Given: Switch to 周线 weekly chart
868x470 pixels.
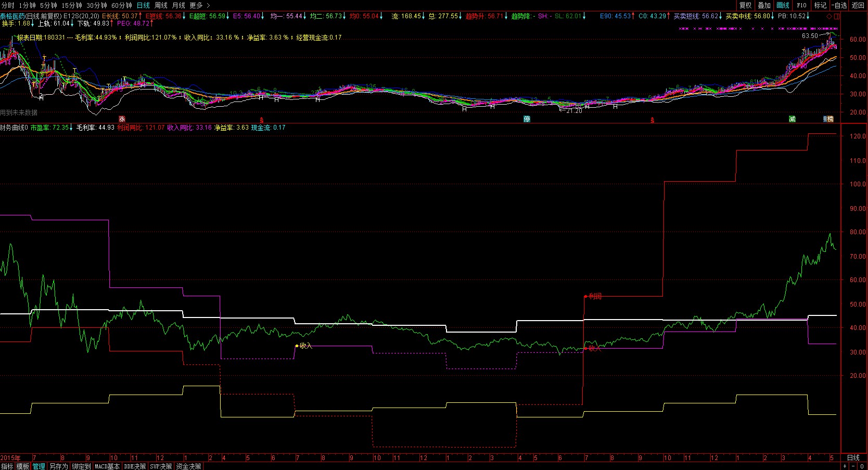Looking at the screenshot, I should click(x=161, y=5).
